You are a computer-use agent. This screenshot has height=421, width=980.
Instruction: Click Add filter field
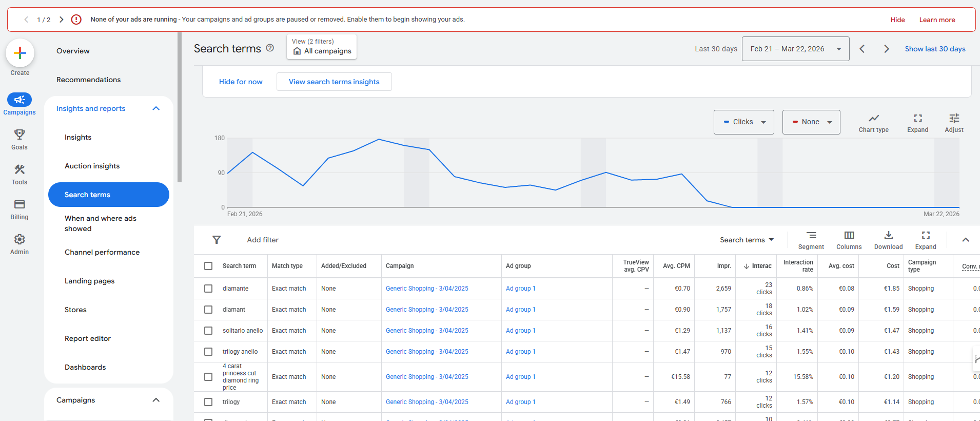pos(263,240)
